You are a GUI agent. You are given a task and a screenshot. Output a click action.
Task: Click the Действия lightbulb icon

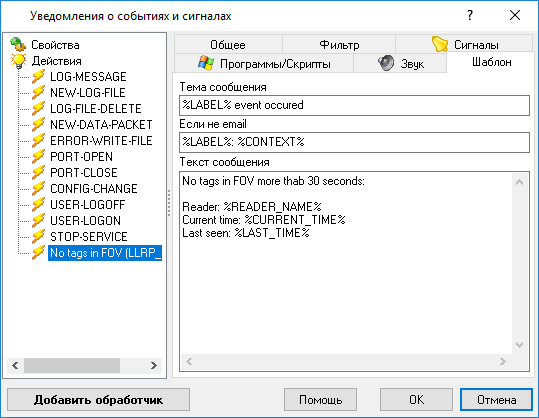(18, 61)
